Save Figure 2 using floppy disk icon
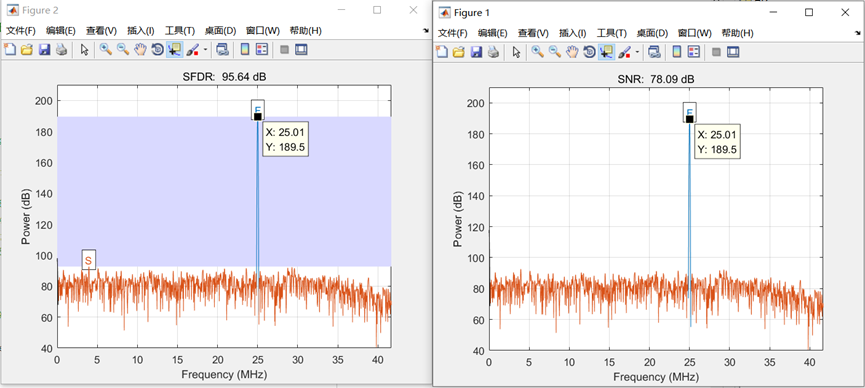The image size is (865, 388). (x=44, y=50)
